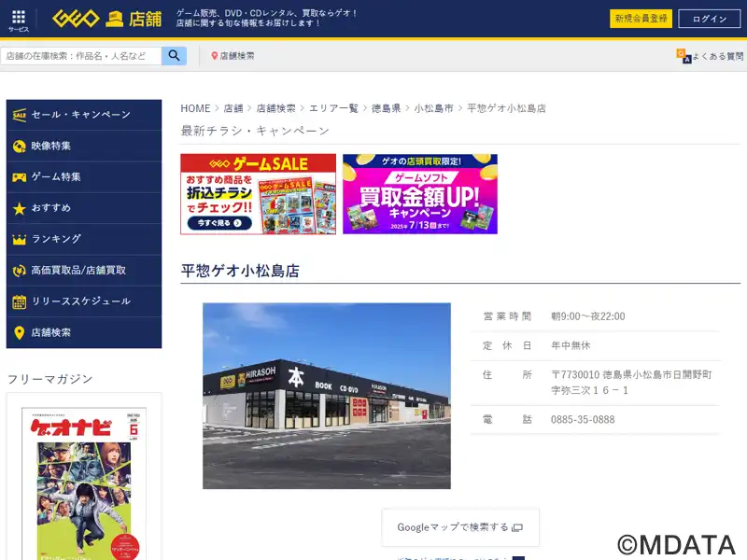The height and width of the screenshot is (560, 747).
Task: Click the crown icon for ランキング
Action: point(19,239)
